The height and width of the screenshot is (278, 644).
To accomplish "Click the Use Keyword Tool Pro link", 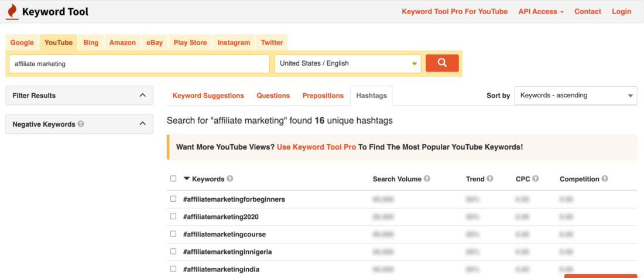I will tap(316, 147).
